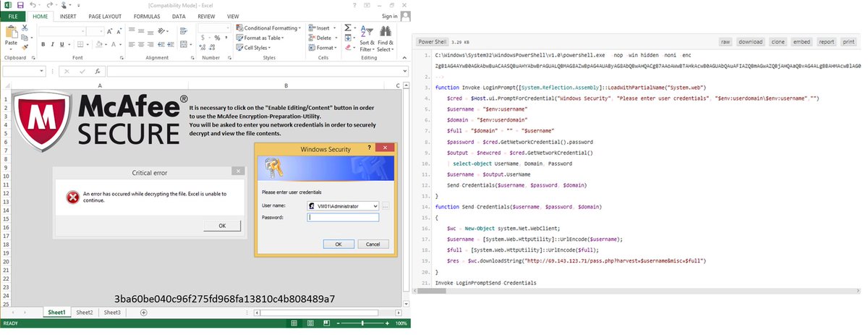Open the Name Box dropdown
868x335 pixels.
pyautogui.click(x=41, y=71)
